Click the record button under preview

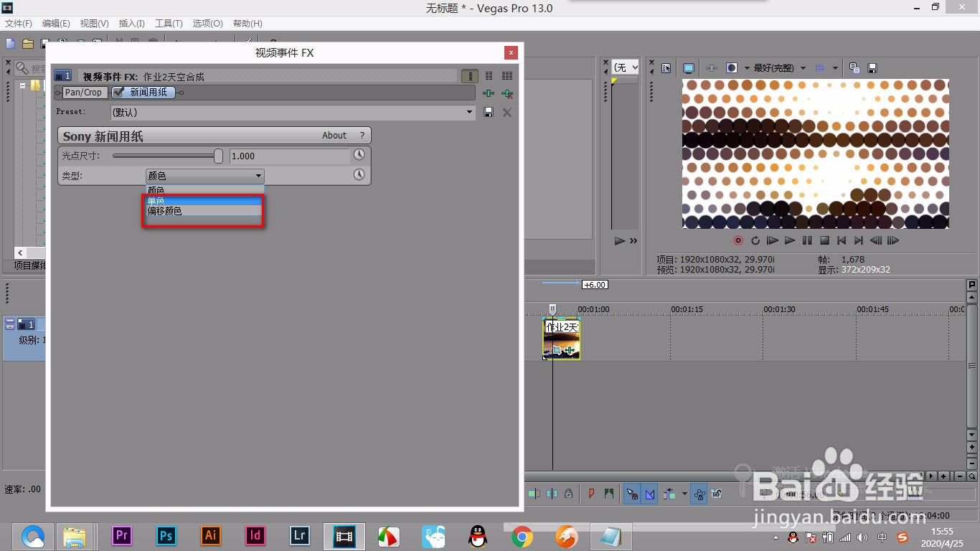pos(738,240)
